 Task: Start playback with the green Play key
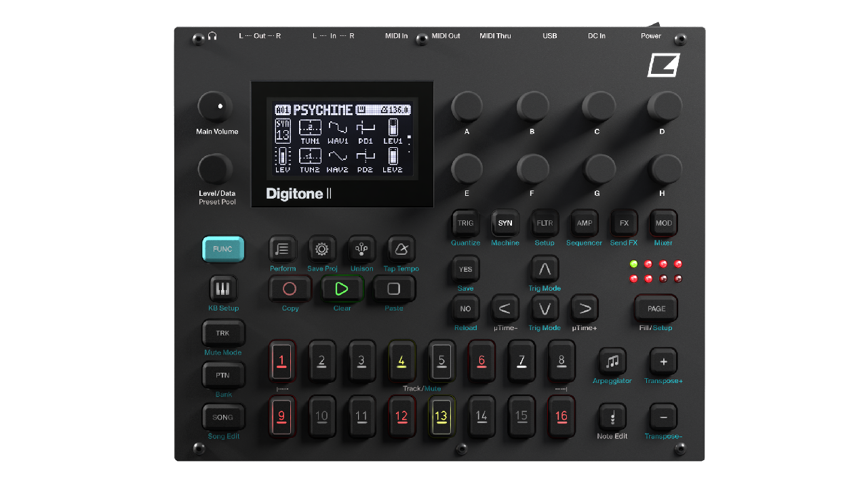point(342,289)
